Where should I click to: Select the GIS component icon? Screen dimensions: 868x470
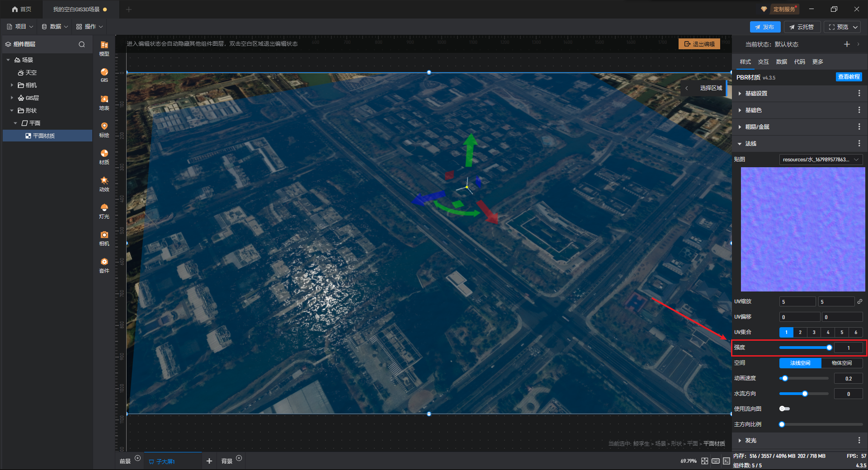(104, 75)
